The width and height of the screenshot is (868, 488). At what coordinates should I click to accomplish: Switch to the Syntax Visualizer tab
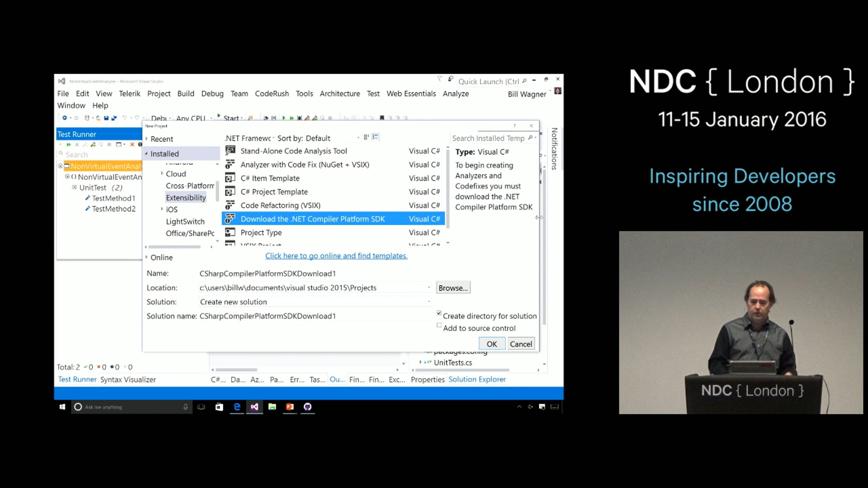[128, 380]
